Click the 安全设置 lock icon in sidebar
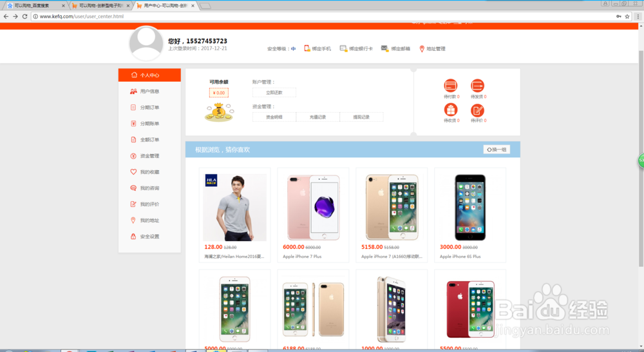This screenshot has width=644, height=352. (133, 237)
